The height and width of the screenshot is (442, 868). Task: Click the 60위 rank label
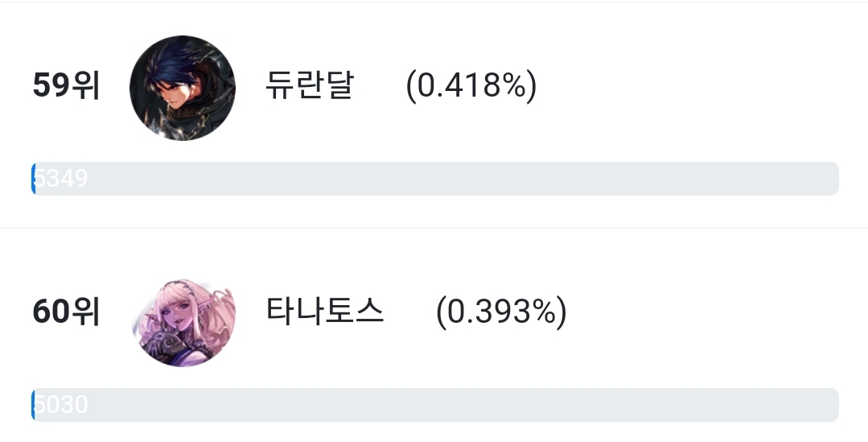[x=66, y=312]
